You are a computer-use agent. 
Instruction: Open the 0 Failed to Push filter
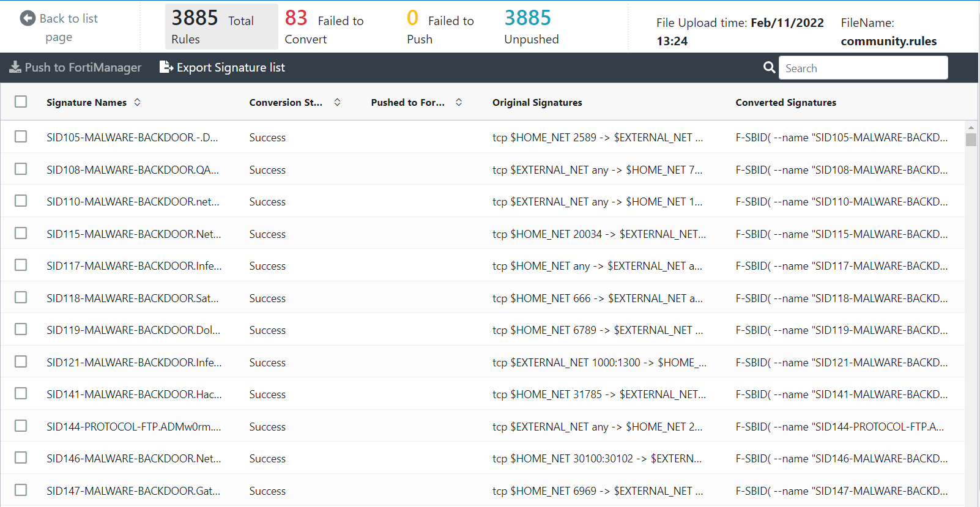point(440,27)
